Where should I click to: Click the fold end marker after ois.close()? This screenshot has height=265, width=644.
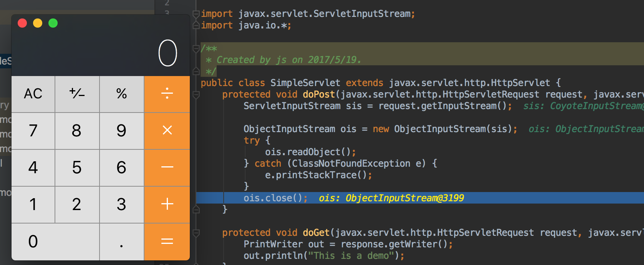click(x=196, y=210)
